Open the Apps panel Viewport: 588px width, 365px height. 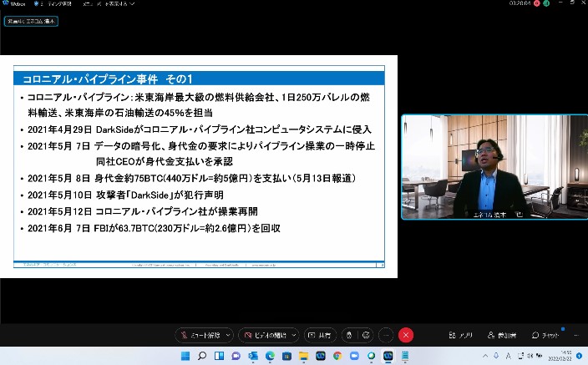[460, 335]
